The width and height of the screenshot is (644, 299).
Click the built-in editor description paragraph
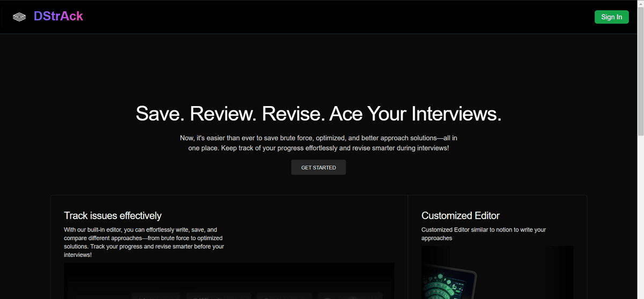[144, 242]
